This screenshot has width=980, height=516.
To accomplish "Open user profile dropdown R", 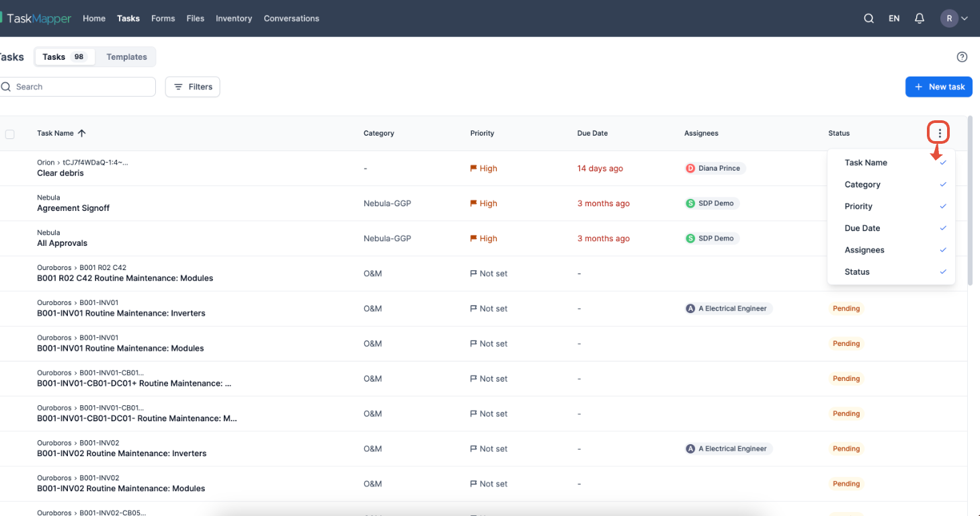I will (954, 19).
